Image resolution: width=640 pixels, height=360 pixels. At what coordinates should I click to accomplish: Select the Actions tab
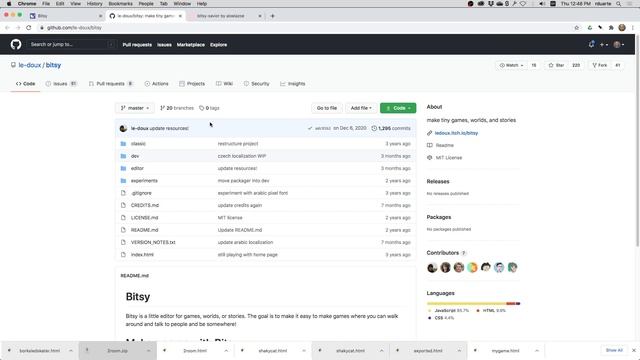(156, 84)
